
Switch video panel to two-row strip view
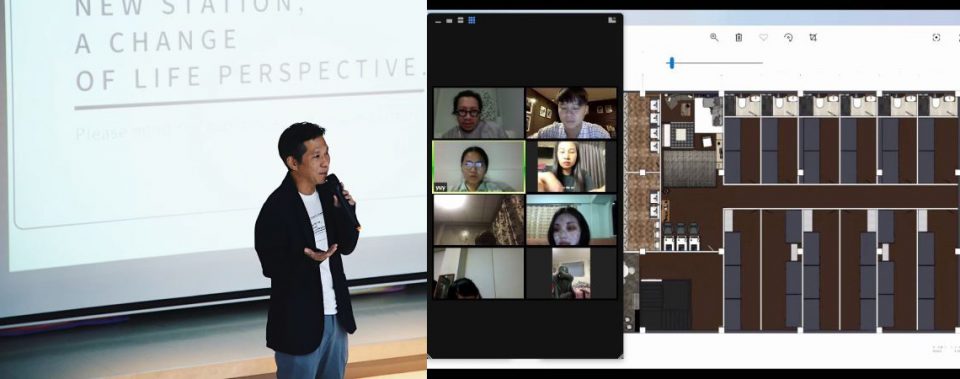tap(460, 20)
